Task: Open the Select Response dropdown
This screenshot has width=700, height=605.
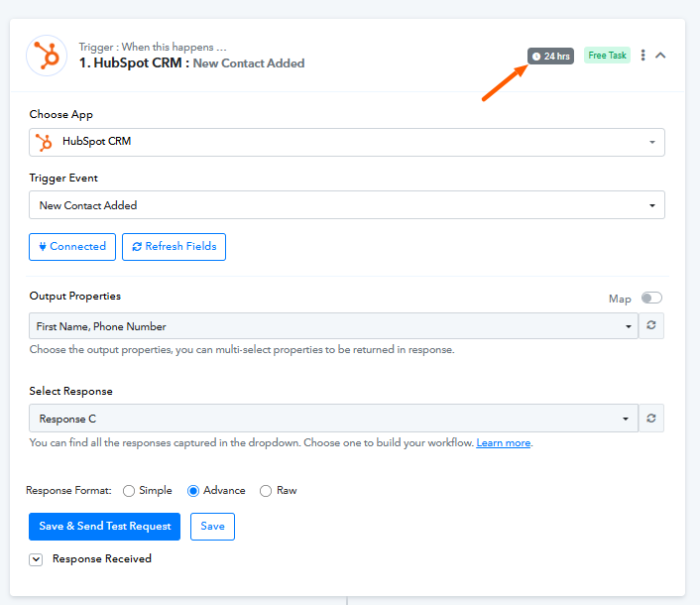Action: point(333,419)
